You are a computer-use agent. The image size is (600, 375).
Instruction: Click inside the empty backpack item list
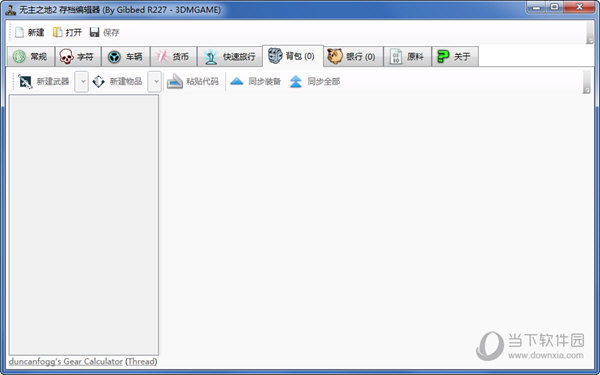[84, 225]
